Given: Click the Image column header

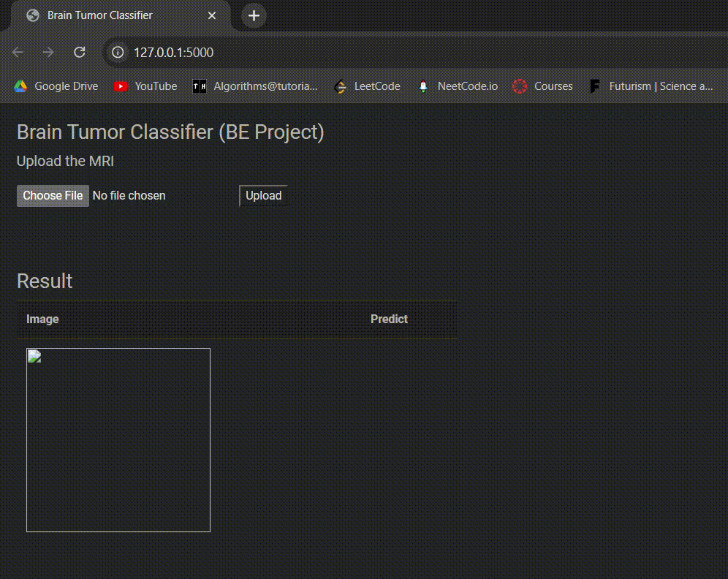Looking at the screenshot, I should pos(42,319).
